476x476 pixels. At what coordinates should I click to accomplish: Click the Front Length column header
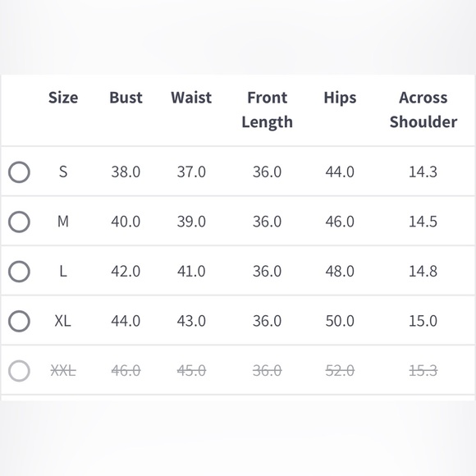(x=268, y=110)
